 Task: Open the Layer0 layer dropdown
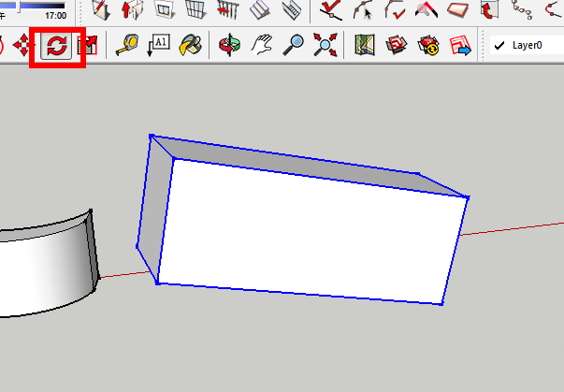[x=527, y=45]
